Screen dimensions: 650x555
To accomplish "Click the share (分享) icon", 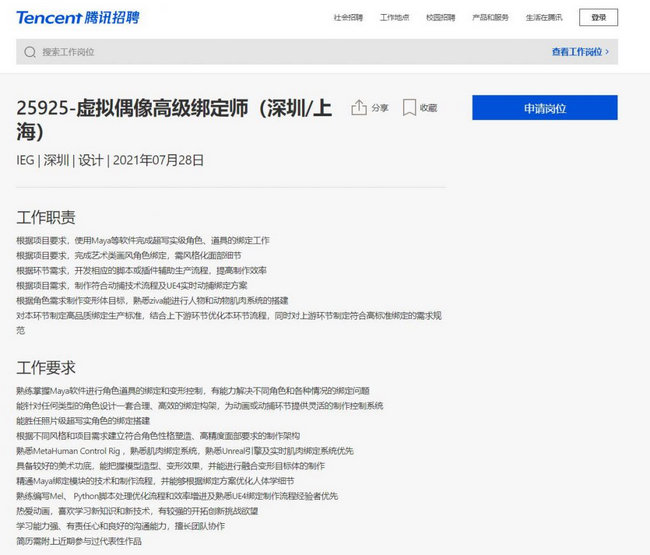I will click(x=359, y=107).
